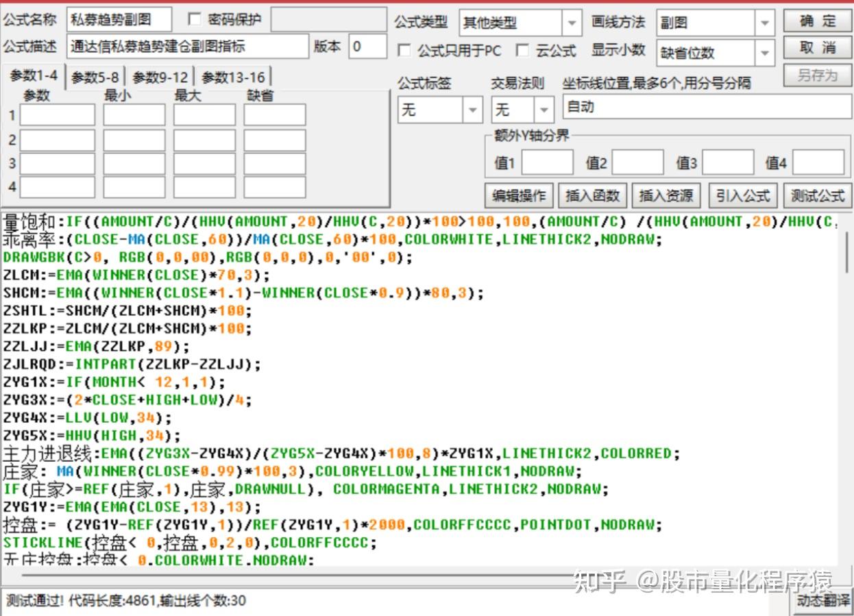Click row 4 参数 name field
Screen dimensions: 854x616
point(58,187)
